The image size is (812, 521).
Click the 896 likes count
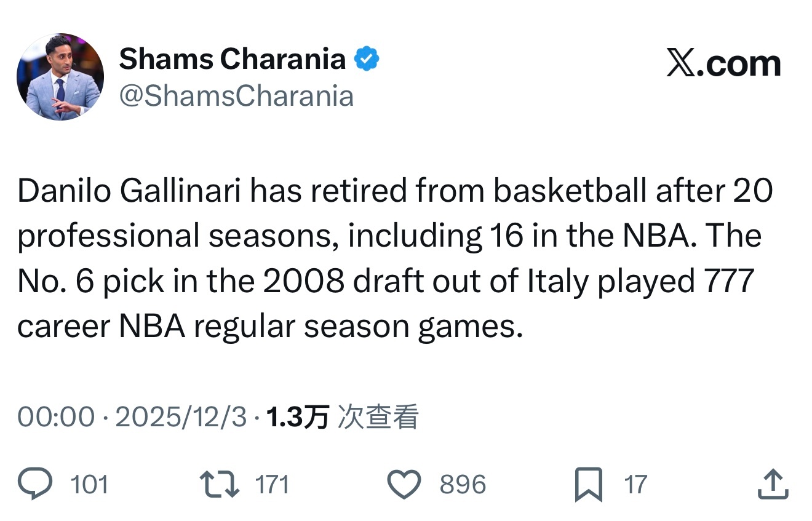point(463,485)
